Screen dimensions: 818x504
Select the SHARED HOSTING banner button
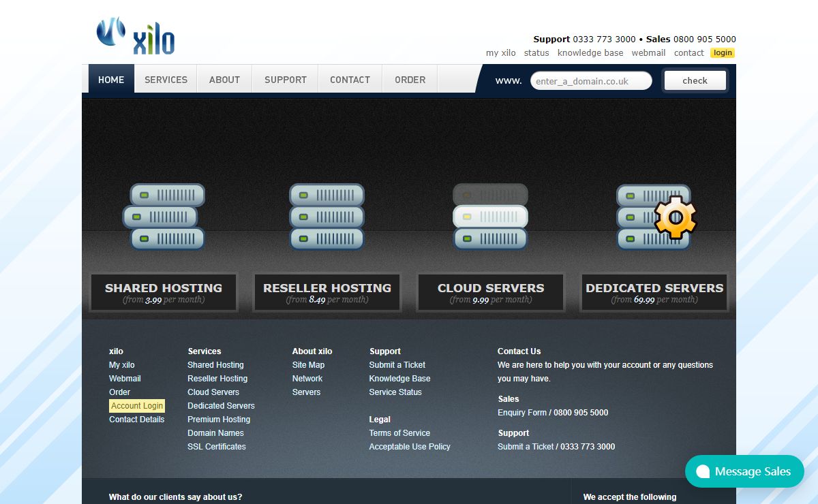point(164,293)
